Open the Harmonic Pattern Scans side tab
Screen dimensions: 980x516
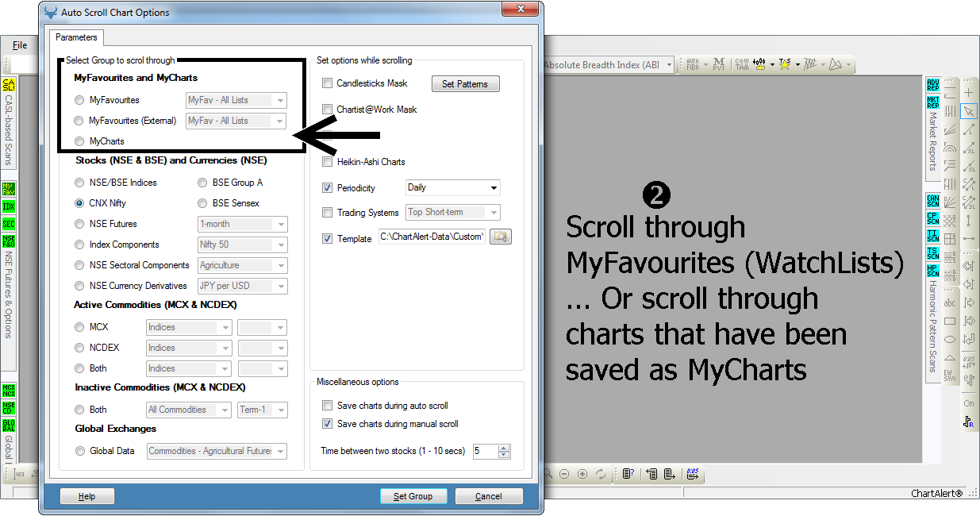click(x=933, y=327)
